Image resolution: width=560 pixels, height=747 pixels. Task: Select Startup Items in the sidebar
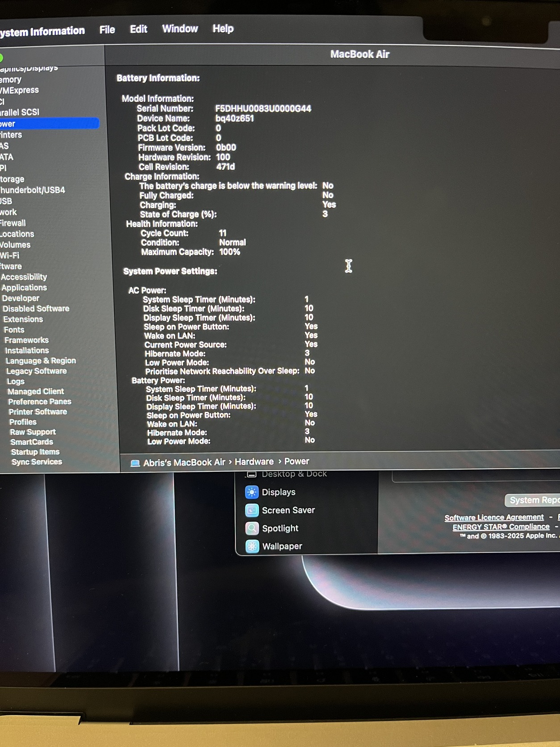(35, 452)
